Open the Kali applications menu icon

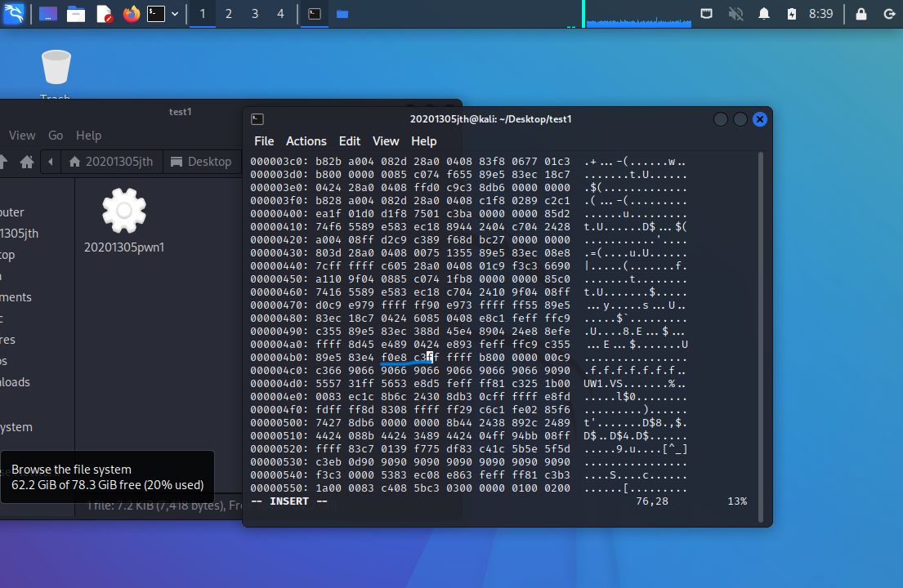13,13
